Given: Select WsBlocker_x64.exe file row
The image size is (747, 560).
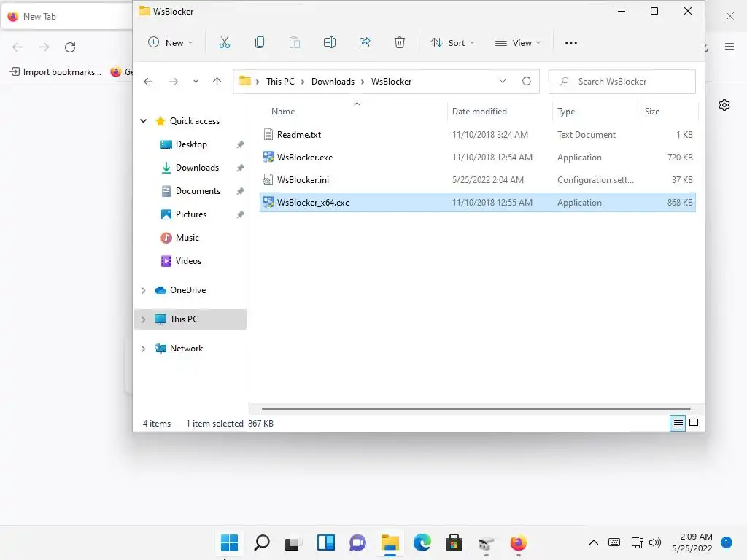Looking at the screenshot, I should [477, 203].
